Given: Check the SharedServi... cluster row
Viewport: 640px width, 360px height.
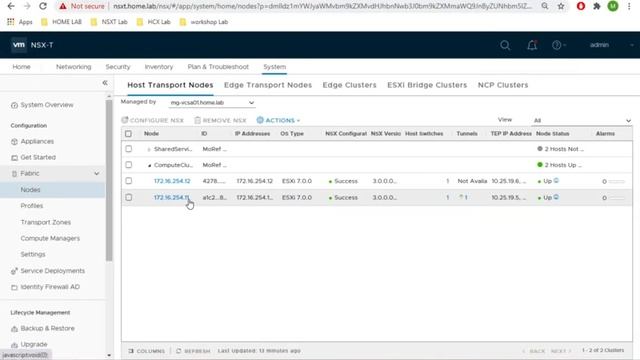Looking at the screenshot, I should coord(129,149).
